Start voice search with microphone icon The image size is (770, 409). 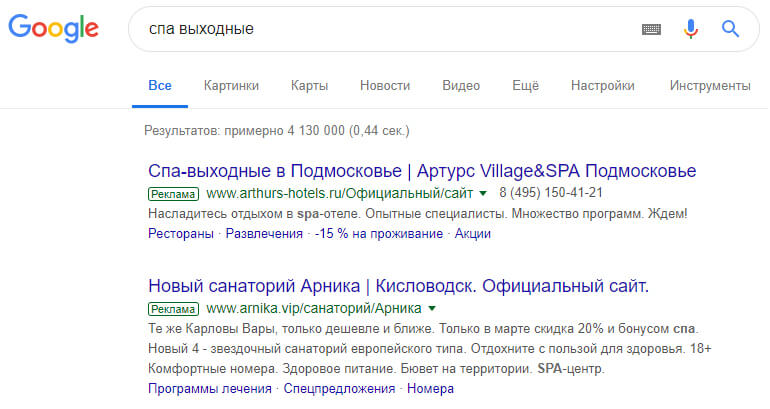click(x=690, y=29)
